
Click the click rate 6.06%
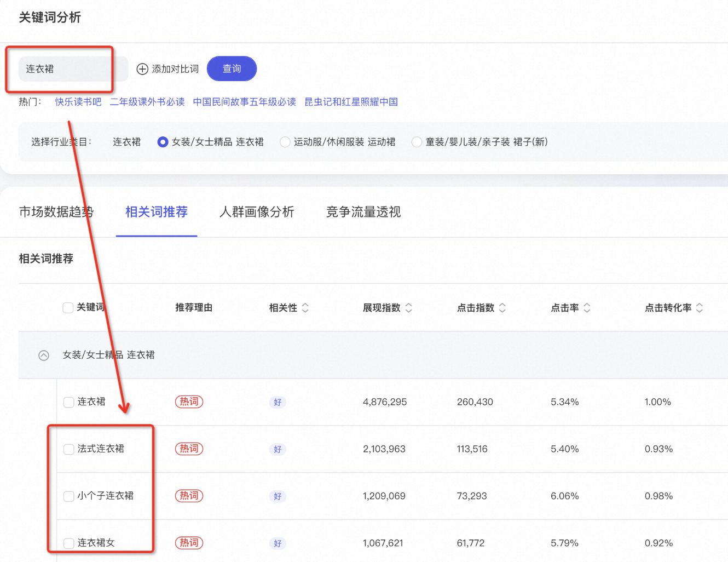565,496
